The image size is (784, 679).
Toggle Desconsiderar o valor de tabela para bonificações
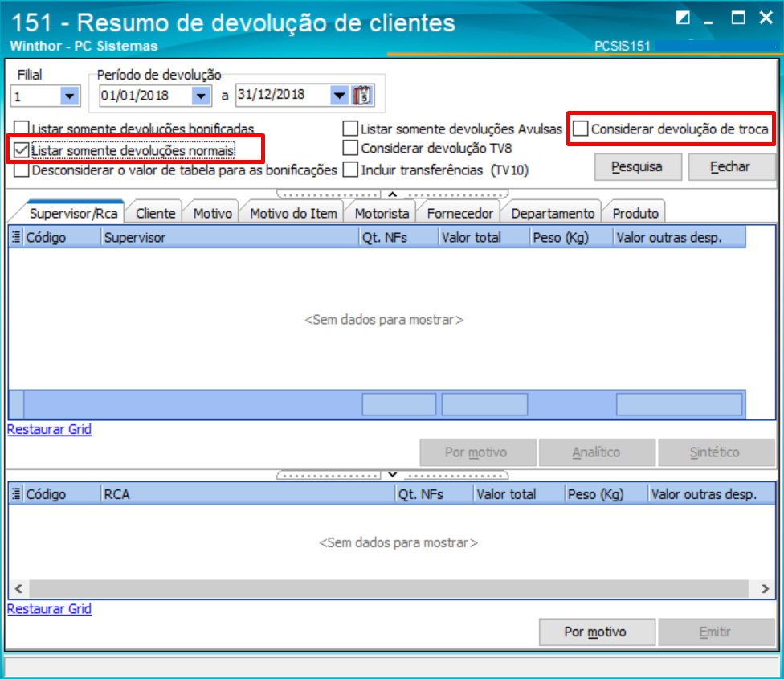tap(22, 170)
